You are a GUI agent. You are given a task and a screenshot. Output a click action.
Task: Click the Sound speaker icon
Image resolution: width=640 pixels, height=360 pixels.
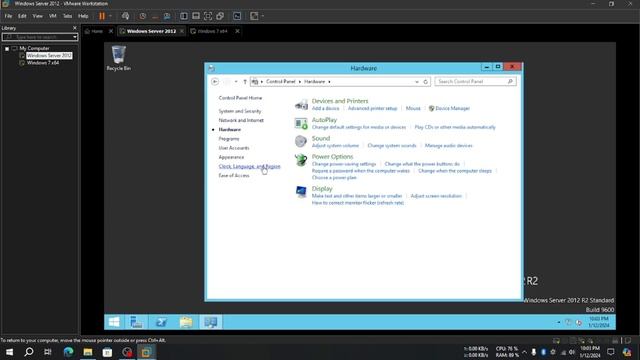(x=301, y=141)
